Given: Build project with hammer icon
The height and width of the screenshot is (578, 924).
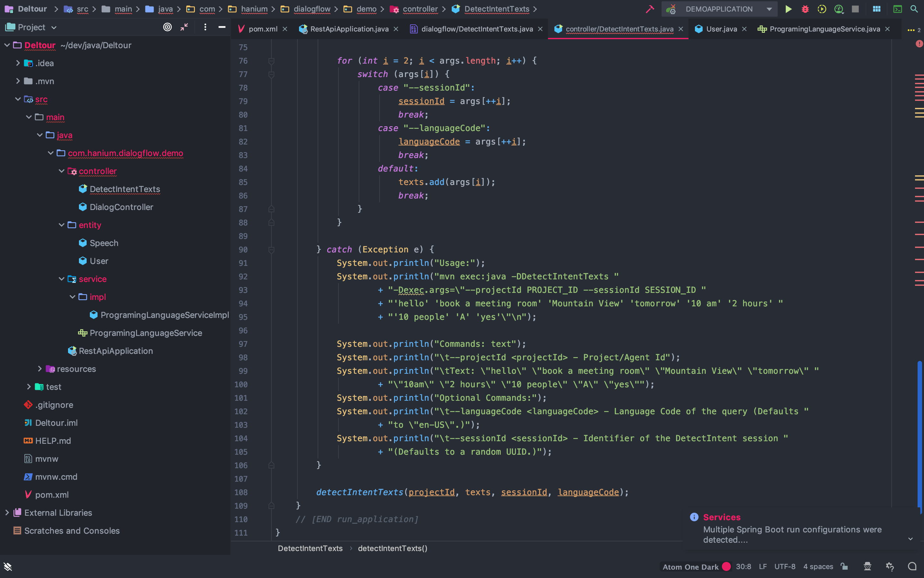Looking at the screenshot, I should pyautogui.click(x=649, y=9).
